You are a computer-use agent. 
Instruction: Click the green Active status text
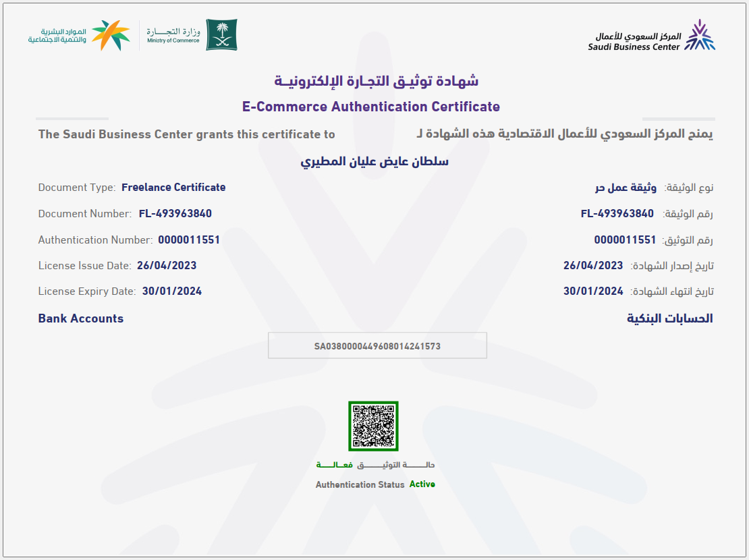point(422,484)
